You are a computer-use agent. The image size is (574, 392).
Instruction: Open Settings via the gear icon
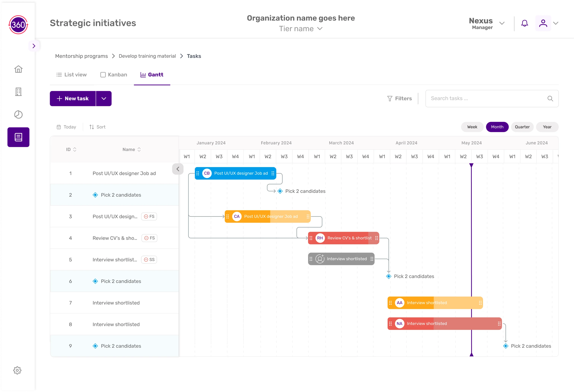[17, 370]
